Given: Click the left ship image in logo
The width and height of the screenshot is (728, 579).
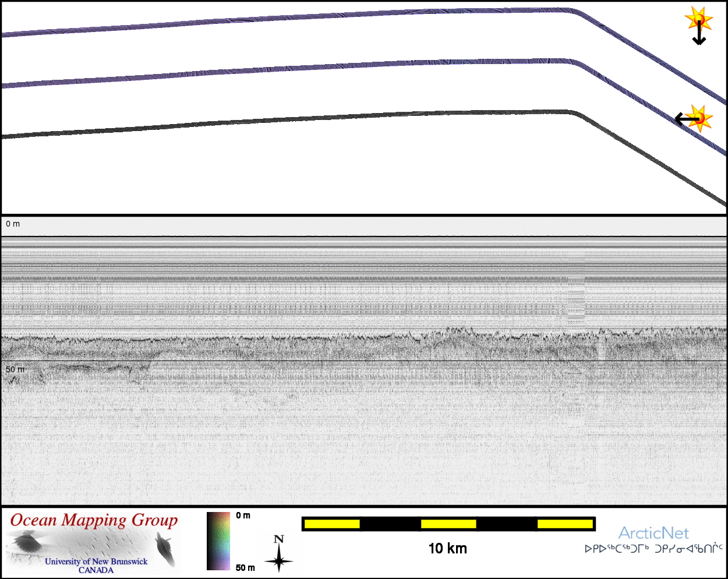Looking at the screenshot, I should (x=26, y=545).
